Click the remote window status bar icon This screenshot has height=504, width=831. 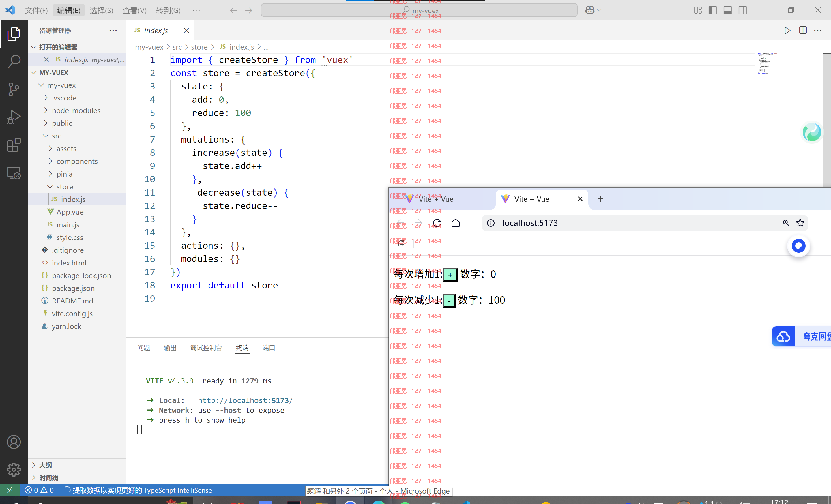[10, 490]
